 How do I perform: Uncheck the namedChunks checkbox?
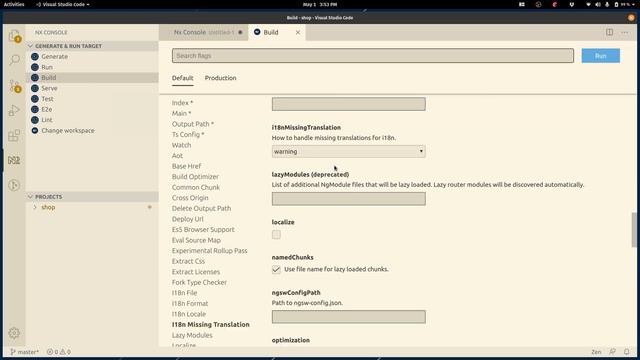276,269
